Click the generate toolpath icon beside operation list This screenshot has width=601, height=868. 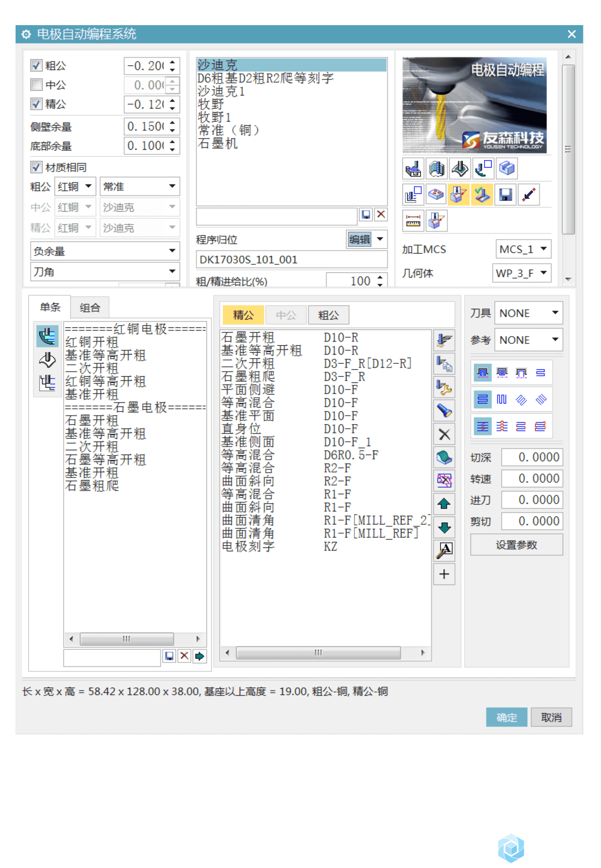pos(444,341)
